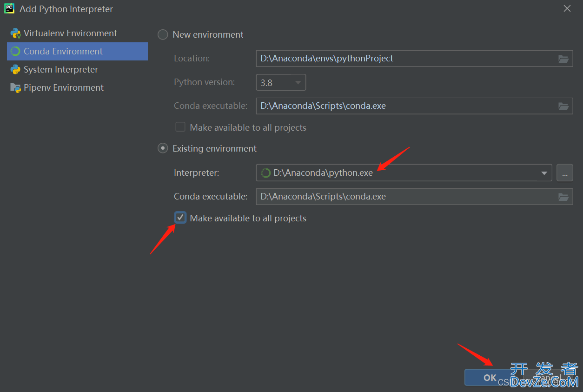The height and width of the screenshot is (392, 583).
Task: Expand the Interpreter dropdown arrow
Action: coord(544,173)
